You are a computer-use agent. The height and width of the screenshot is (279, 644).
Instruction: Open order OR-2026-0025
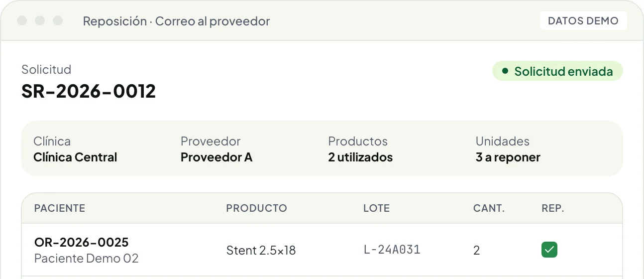tap(82, 242)
